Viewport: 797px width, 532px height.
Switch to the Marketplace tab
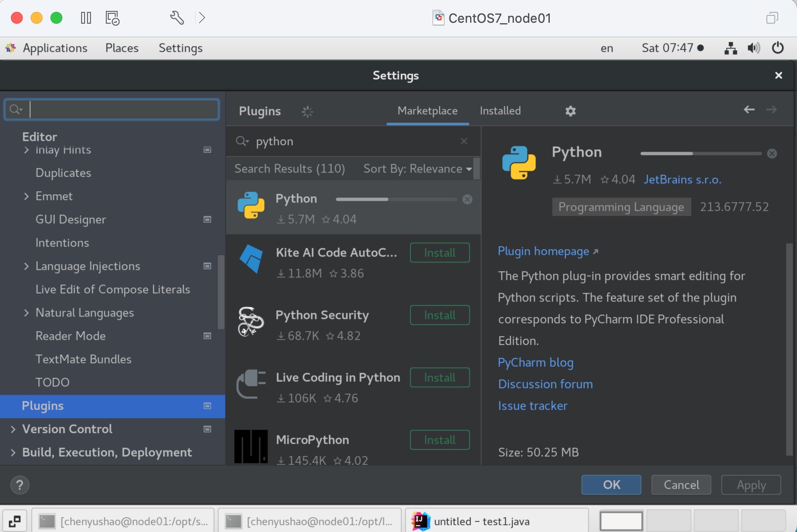(x=428, y=111)
